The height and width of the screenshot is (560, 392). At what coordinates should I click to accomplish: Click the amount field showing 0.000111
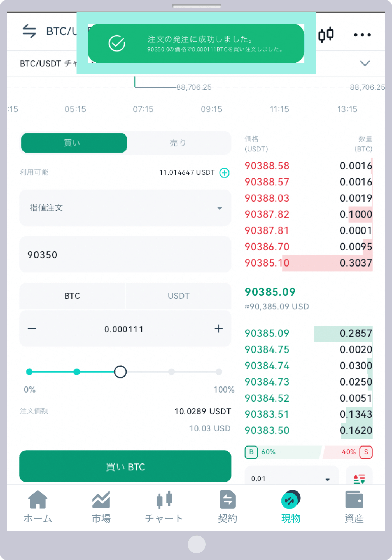coord(124,329)
